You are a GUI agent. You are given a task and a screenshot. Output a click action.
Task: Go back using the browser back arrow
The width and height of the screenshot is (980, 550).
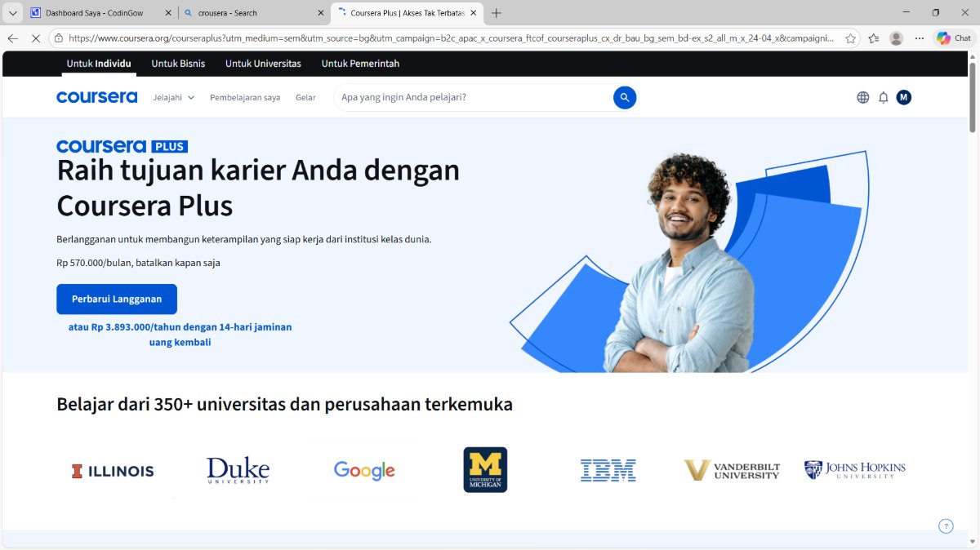[13, 38]
